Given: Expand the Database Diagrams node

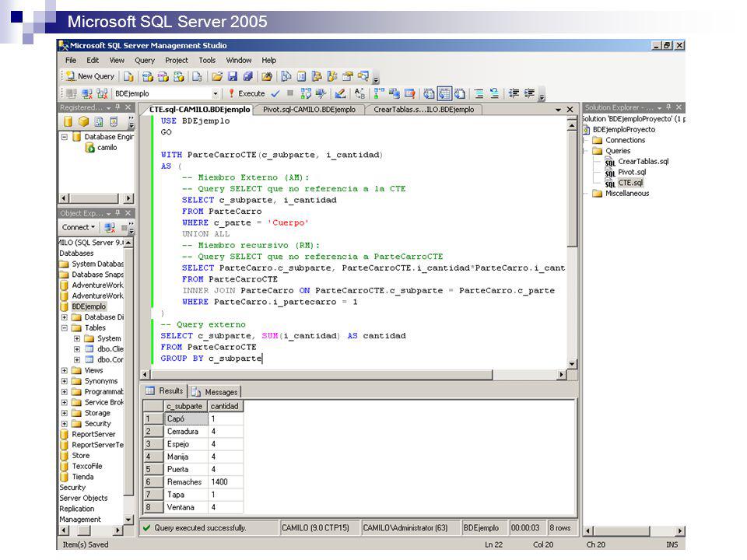Looking at the screenshot, I should pyautogui.click(x=65, y=317).
